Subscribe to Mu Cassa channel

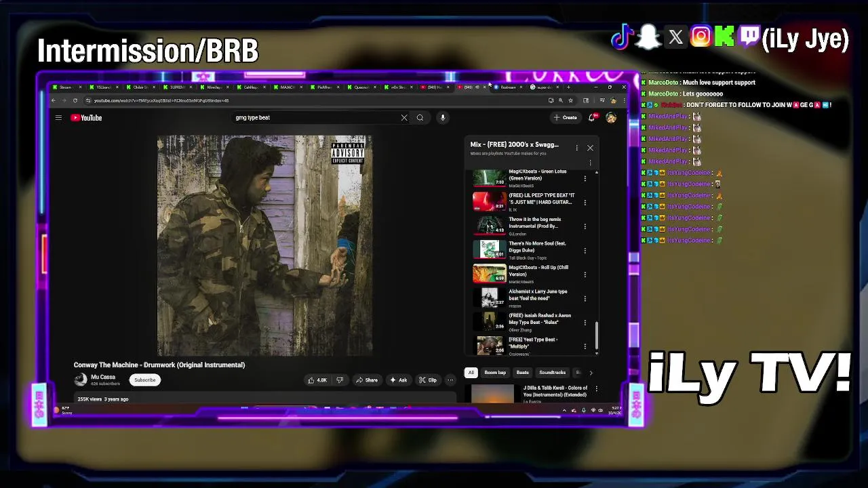point(145,380)
